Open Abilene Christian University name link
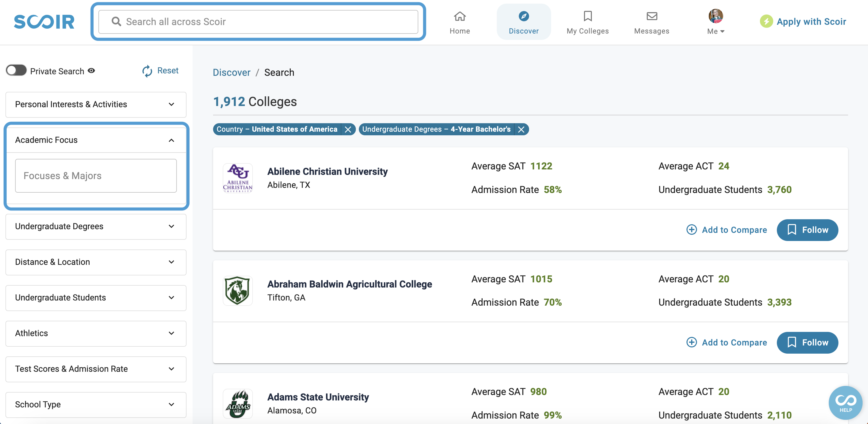The height and width of the screenshot is (424, 868). 327,172
